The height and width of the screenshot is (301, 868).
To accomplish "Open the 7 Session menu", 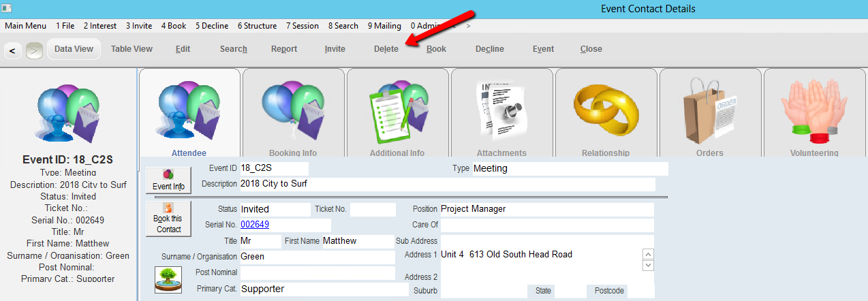I will pyautogui.click(x=302, y=26).
